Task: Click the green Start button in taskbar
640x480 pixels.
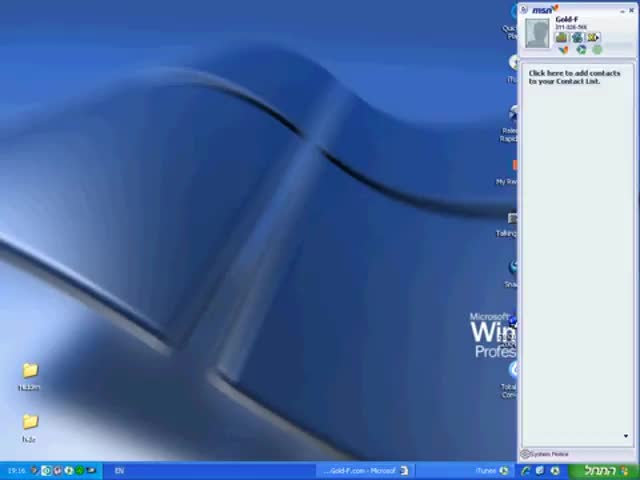Action: click(604, 470)
